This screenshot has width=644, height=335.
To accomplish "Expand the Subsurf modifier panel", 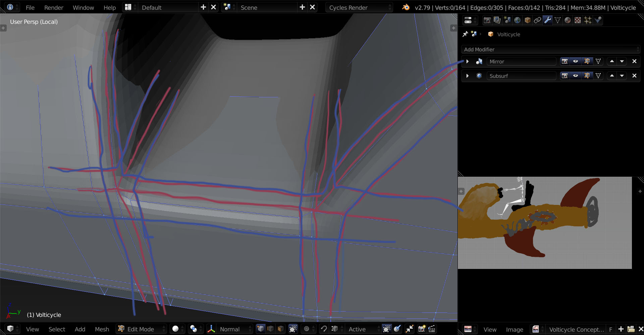I will (x=467, y=76).
